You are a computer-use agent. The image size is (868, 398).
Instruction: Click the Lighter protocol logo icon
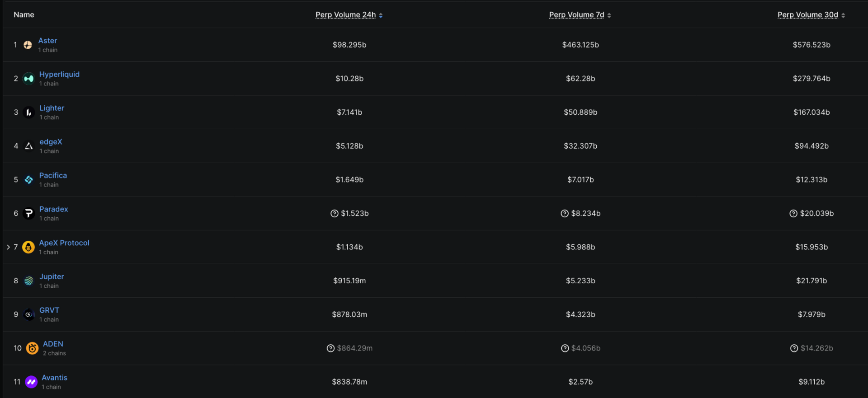click(28, 112)
